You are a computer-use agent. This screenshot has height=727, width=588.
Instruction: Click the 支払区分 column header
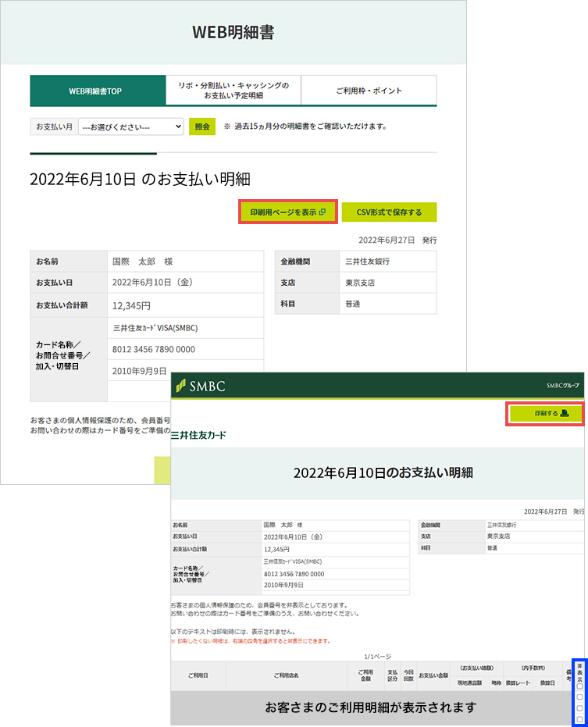392,675
